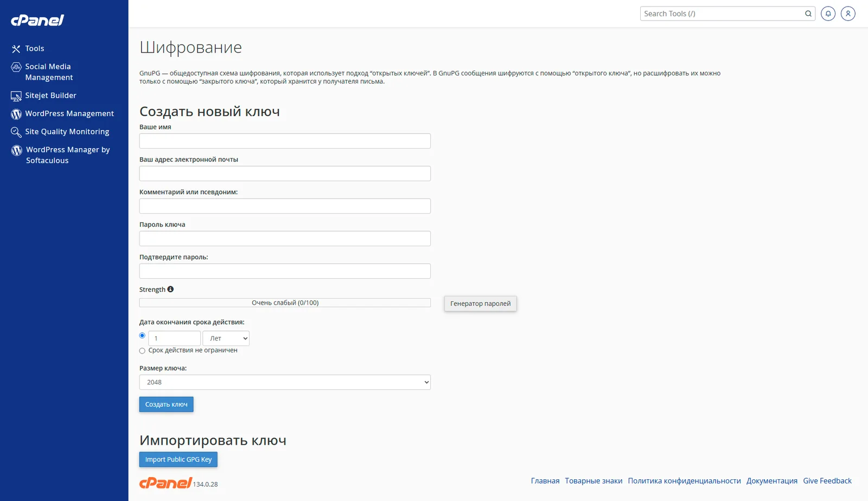Click the 'Создать ключ' button
The image size is (868, 501).
(166, 404)
